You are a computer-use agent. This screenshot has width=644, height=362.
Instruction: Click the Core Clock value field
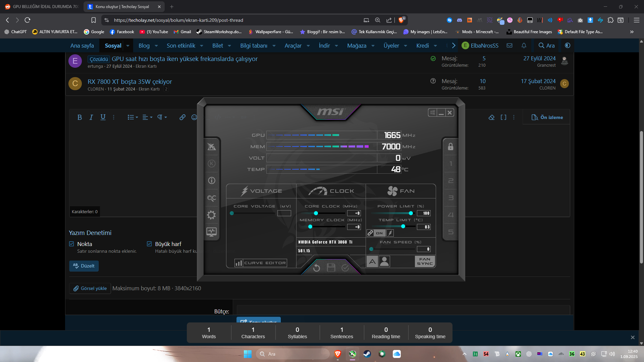coord(354,213)
